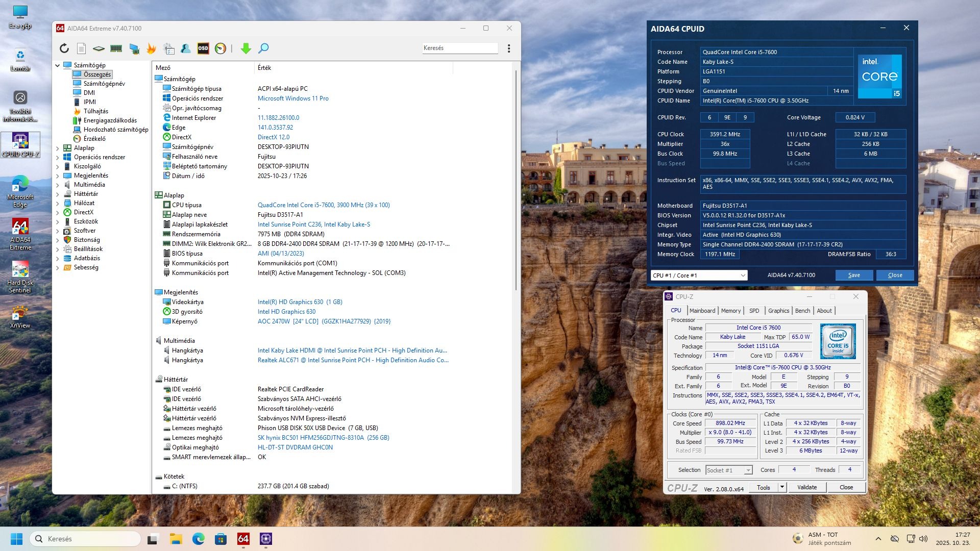This screenshot has height=551, width=980.
Task: Click the AIDA64 icon on the taskbar
Action: (x=243, y=539)
